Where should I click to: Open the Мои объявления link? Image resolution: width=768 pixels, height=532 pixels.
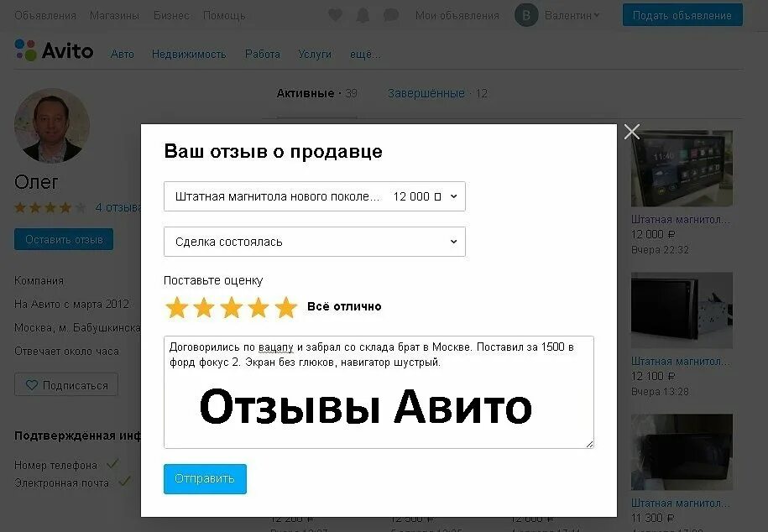(457, 16)
